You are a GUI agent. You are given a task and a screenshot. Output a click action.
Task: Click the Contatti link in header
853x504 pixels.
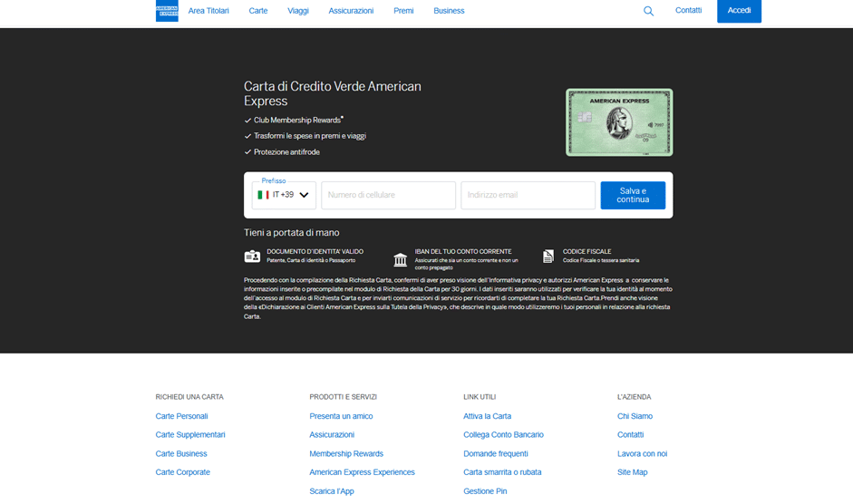[688, 10]
